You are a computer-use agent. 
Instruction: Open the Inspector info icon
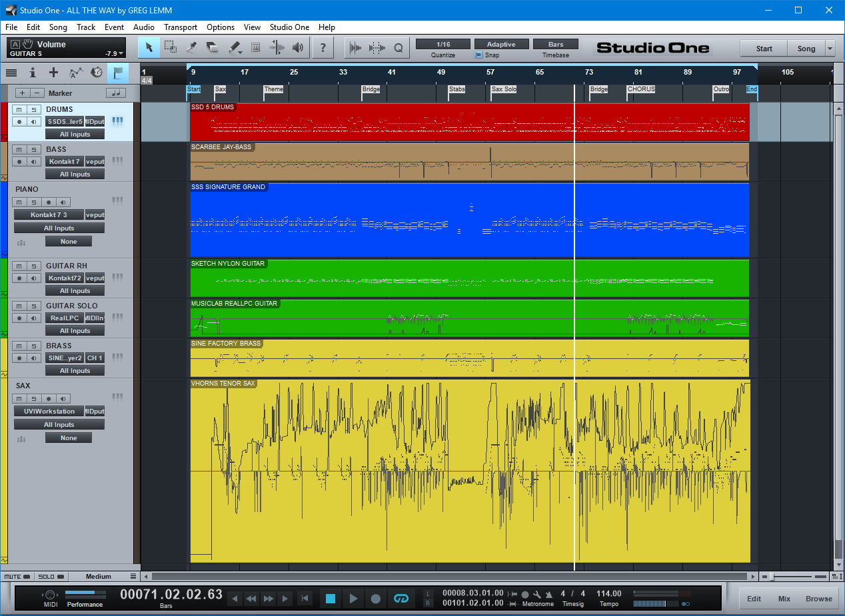coord(33,73)
